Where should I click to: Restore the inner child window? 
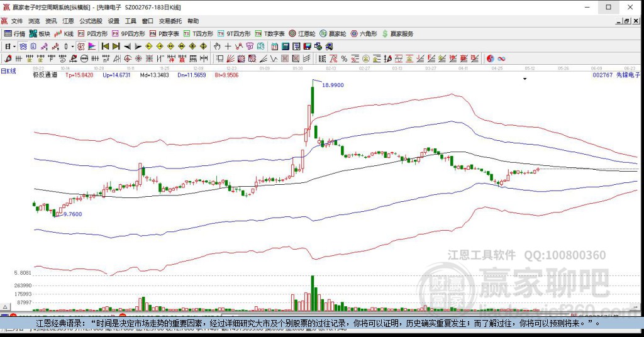627,21
